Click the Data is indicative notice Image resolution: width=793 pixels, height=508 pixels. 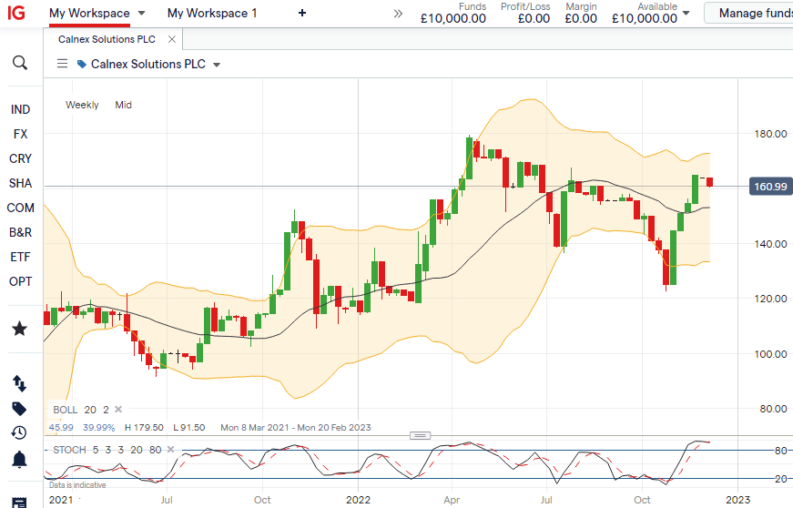coord(77,485)
